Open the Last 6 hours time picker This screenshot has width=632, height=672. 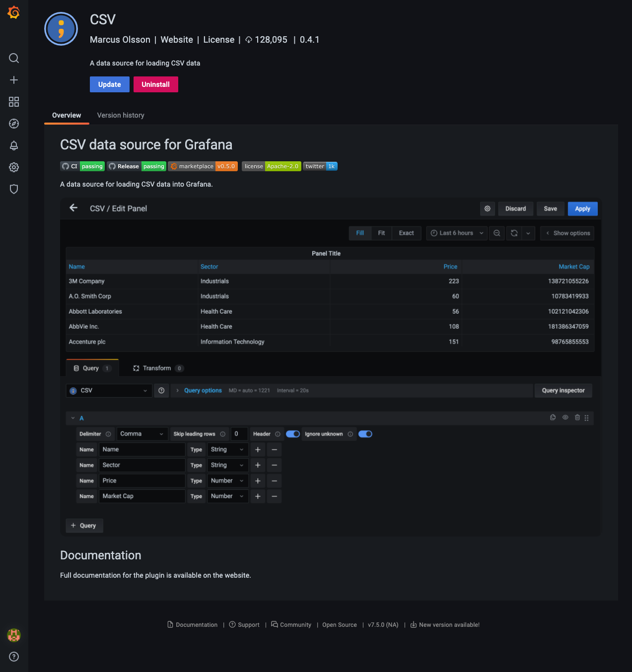click(x=456, y=233)
